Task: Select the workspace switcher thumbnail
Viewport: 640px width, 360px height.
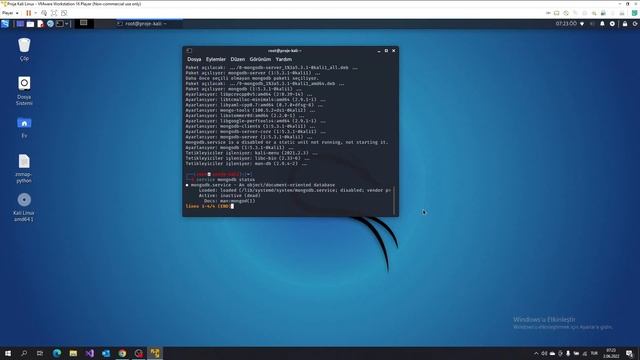Action: [x=84, y=23]
